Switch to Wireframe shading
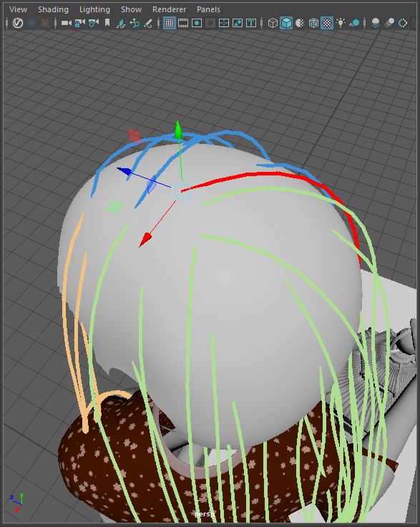420x527 pixels. [x=273, y=23]
